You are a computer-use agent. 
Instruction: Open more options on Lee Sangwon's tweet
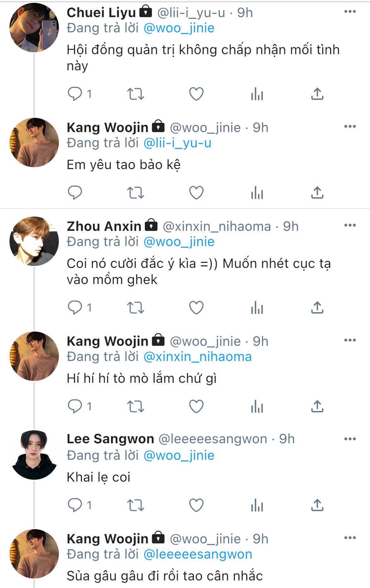coord(350,439)
